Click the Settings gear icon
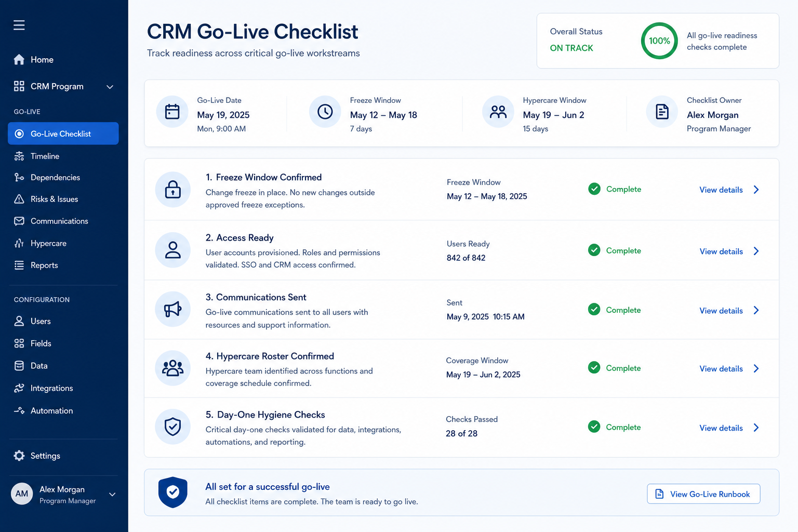The width and height of the screenshot is (798, 532). [19, 456]
